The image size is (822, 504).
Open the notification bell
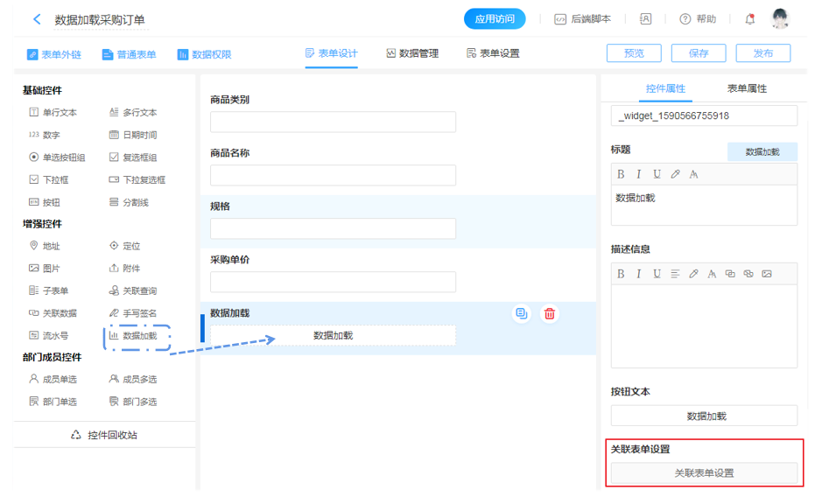tap(749, 19)
